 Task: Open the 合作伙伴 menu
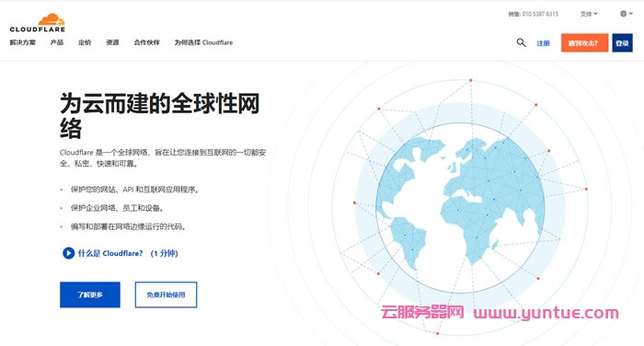(146, 42)
